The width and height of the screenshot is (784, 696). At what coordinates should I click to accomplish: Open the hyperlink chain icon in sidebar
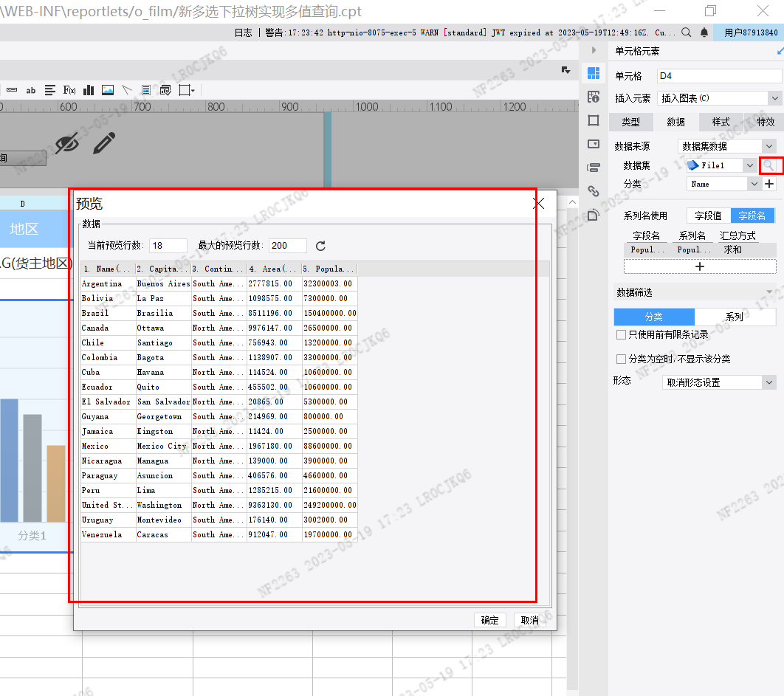point(594,191)
